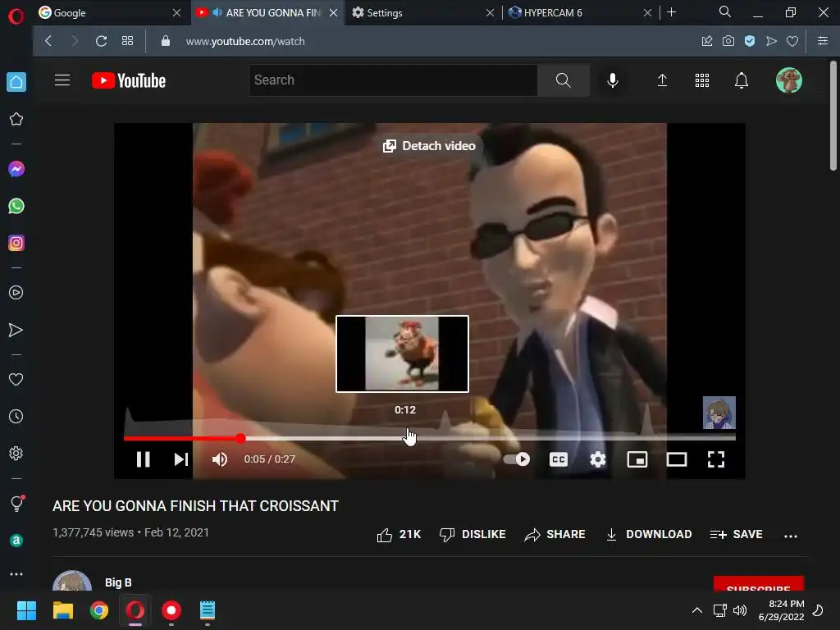The image size is (840, 630).
Task: Open History clock in Opera sidebar
Action: tap(16, 417)
